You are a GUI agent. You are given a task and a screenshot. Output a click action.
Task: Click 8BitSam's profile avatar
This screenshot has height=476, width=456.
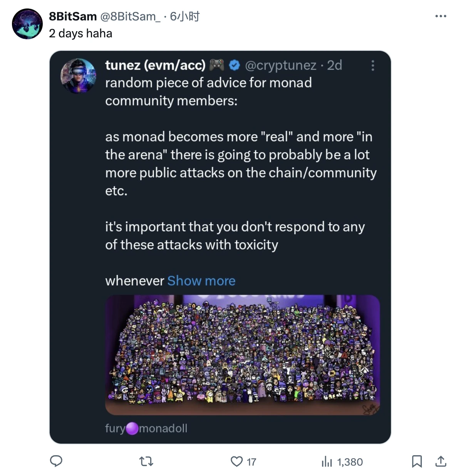click(x=27, y=24)
